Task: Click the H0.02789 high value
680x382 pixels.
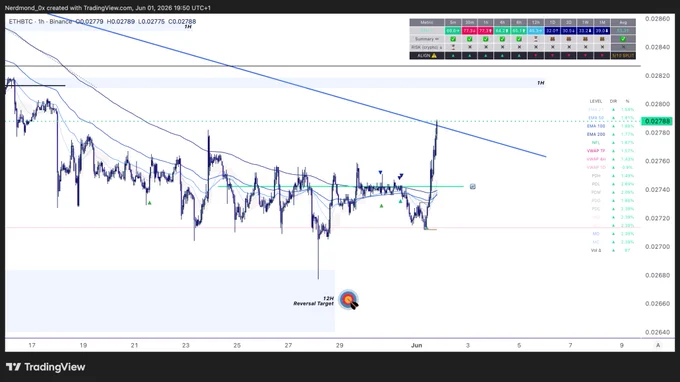Action: click(121, 21)
